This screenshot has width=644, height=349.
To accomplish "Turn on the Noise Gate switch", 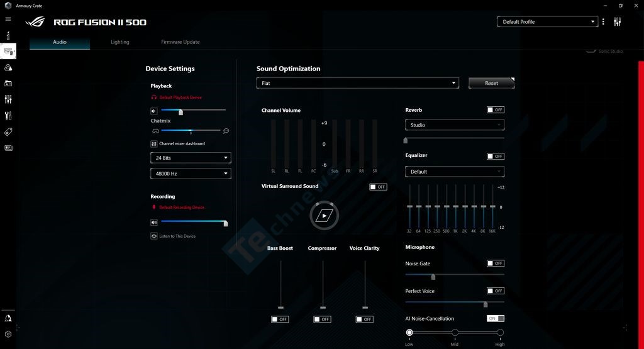I will [x=496, y=263].
